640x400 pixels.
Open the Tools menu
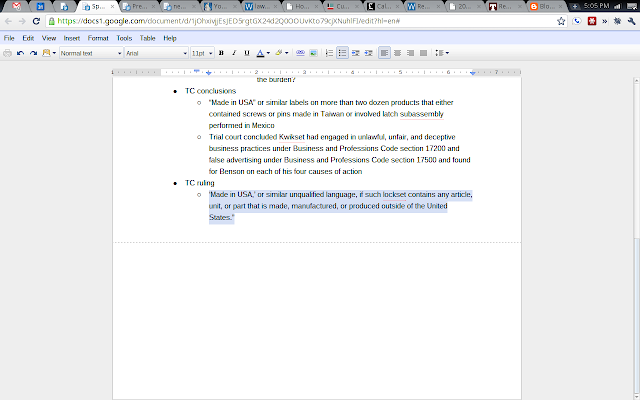[x=124, y=38]
